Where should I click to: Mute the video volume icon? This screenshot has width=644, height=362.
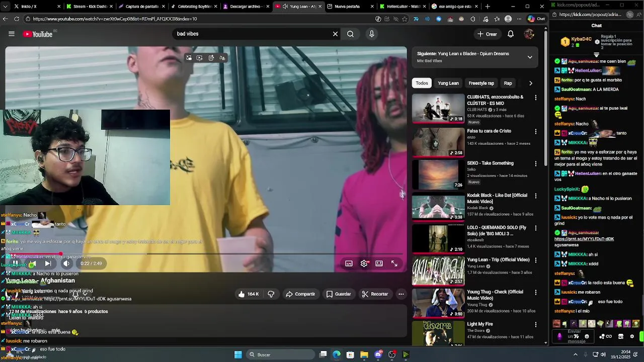tap(66, 263)
